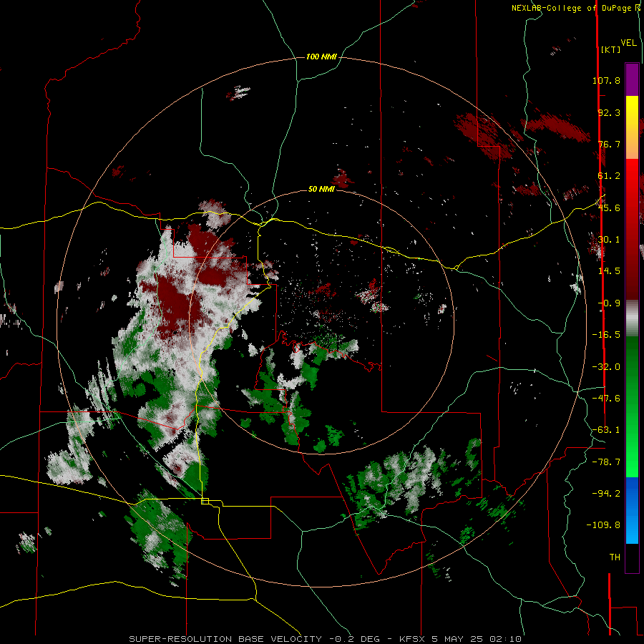Click the -63.1 velocity scale value

pyautogui.click(x=606, y=430)
